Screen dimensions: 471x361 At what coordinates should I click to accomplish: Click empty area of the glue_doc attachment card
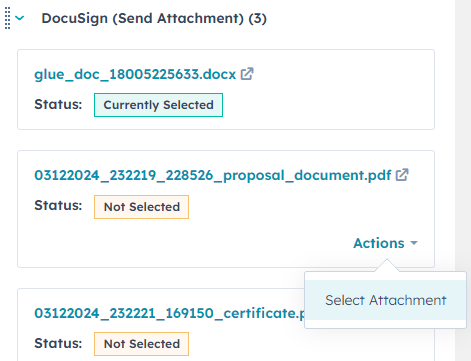point(328,103)
